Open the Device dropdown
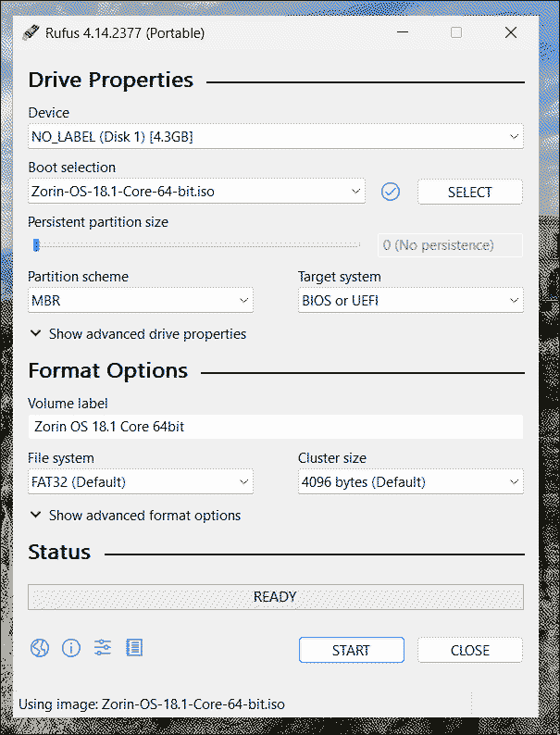The image size is (560, 735). tap(276, 136)
